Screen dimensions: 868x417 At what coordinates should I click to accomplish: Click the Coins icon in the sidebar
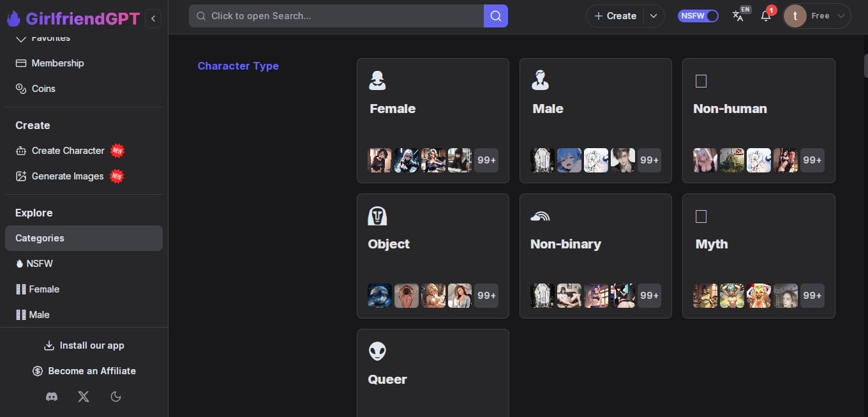point(20,89)
